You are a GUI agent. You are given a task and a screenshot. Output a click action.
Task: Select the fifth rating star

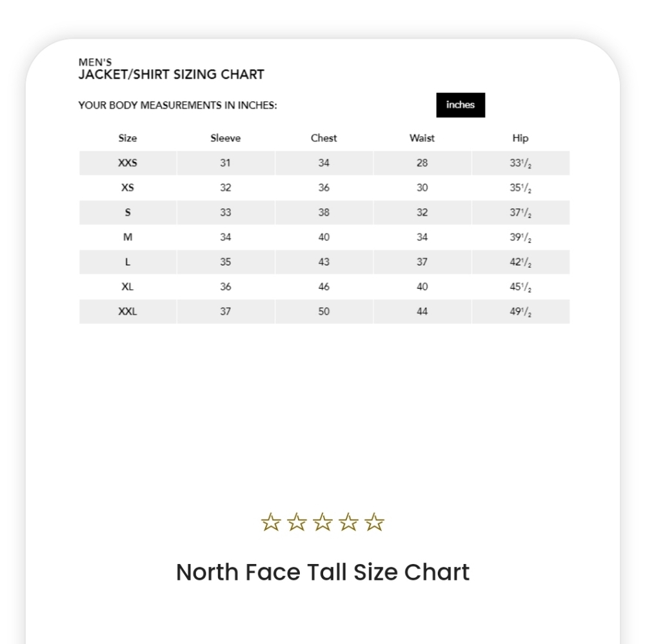click(374, 522)
